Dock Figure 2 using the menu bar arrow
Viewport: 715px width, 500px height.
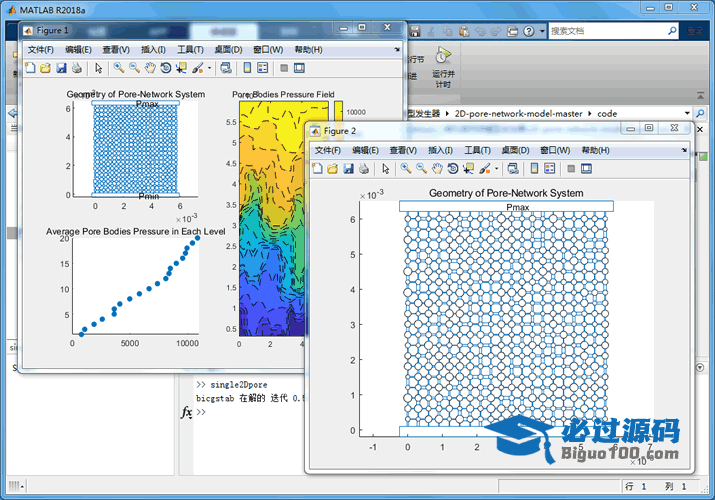point(684,150)
